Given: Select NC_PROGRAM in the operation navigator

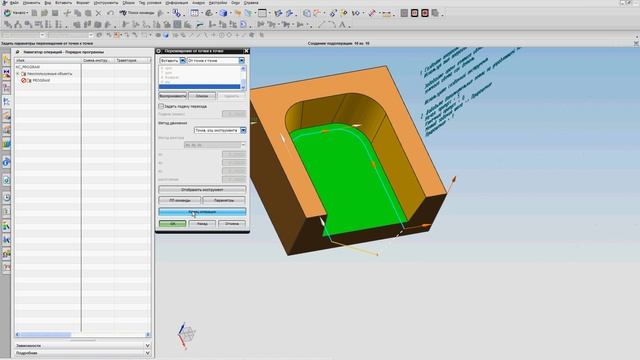Looking at the screenshot, I should [x=28, y=67].
